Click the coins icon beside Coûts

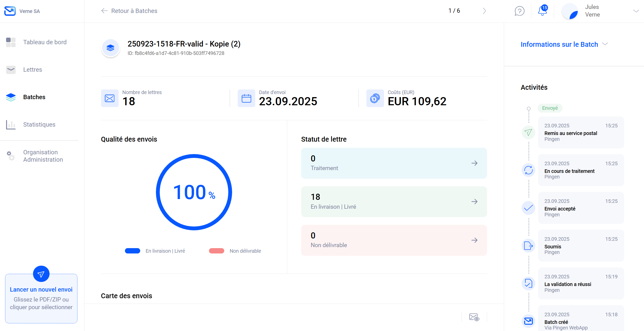point(375,98)
